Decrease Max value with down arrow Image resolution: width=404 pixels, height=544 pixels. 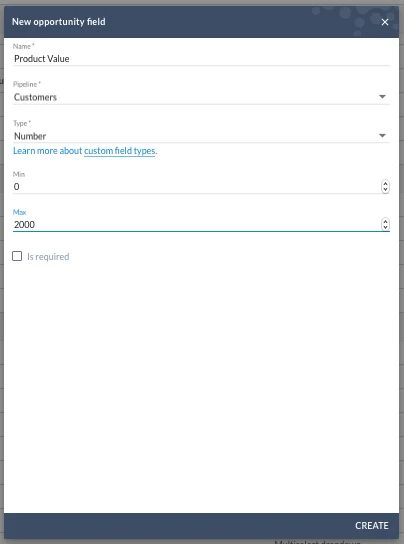[385, 228]
